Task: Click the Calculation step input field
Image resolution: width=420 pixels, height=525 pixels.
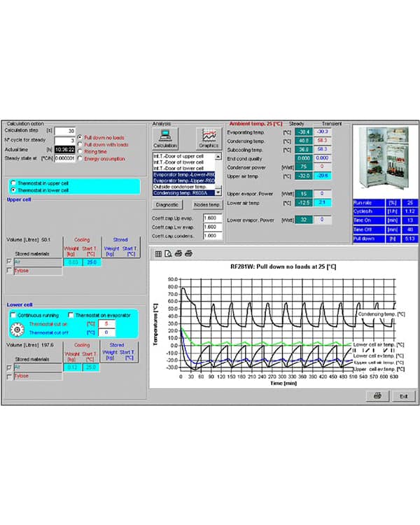Action: coord(65,131)
